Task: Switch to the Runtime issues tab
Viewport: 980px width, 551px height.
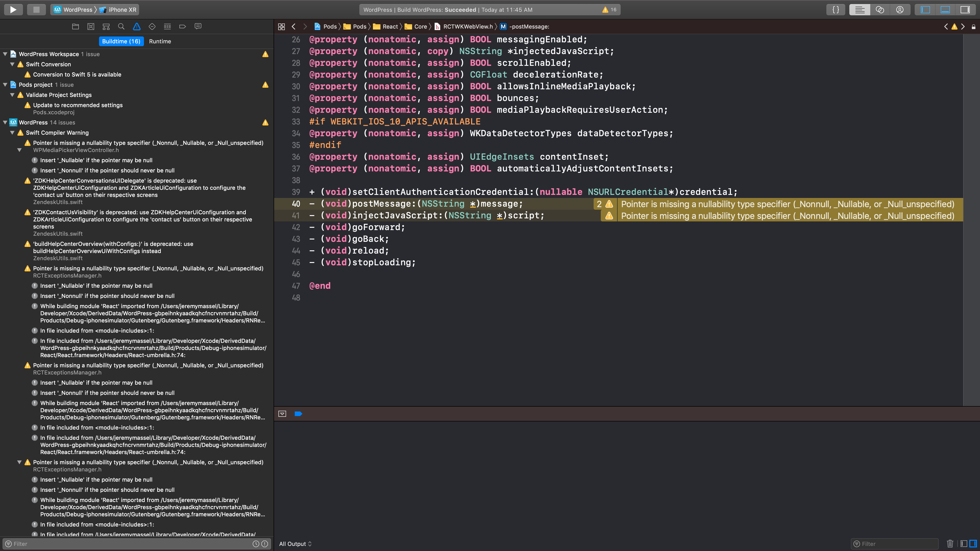Action: [160, 41]
